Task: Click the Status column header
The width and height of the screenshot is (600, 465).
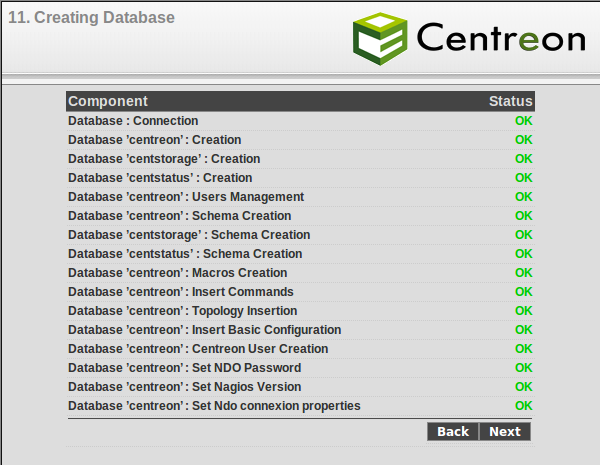Action: pyautogui.click(x=510, y=101)
